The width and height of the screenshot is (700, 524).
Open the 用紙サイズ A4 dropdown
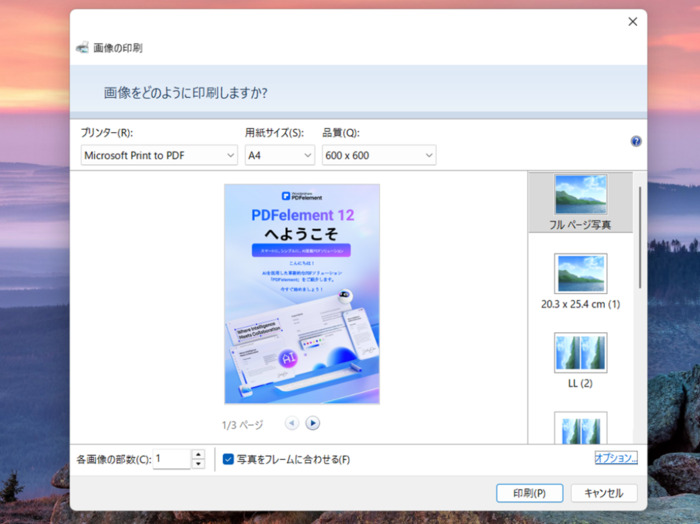pyautogui.click(x=280, y=155)
